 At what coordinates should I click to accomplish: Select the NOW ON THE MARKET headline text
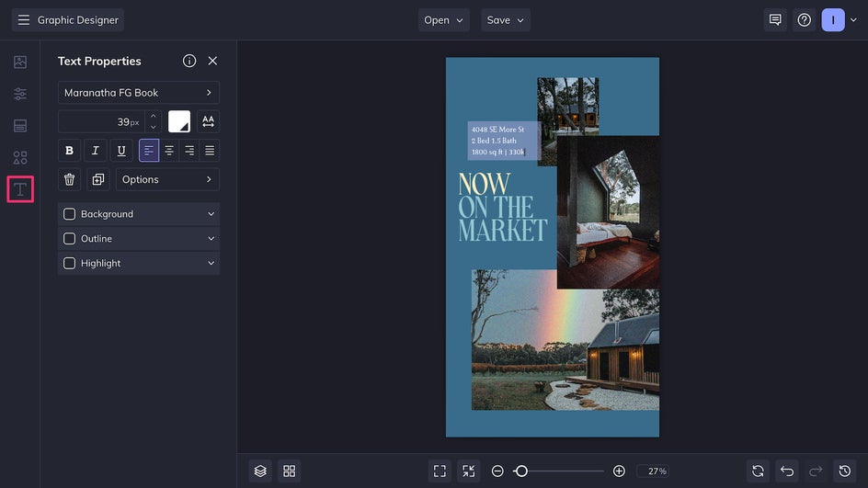pyautogui.click(x=503, y=208)
